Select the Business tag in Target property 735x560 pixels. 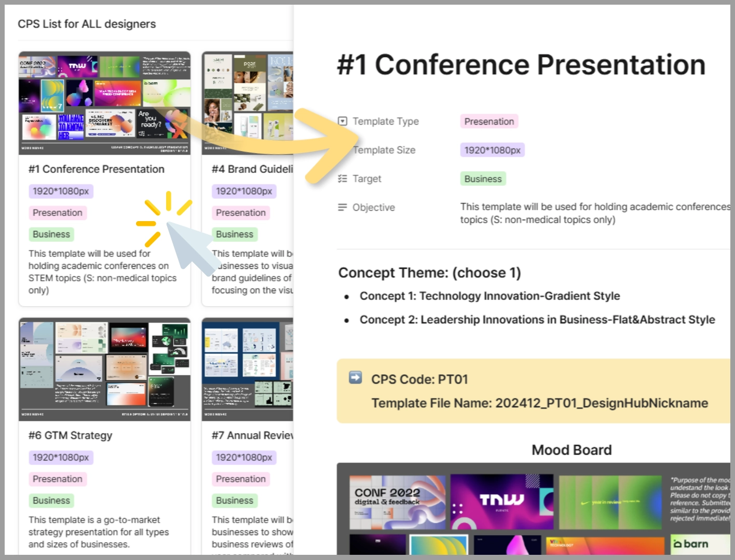tap(483, 179)
